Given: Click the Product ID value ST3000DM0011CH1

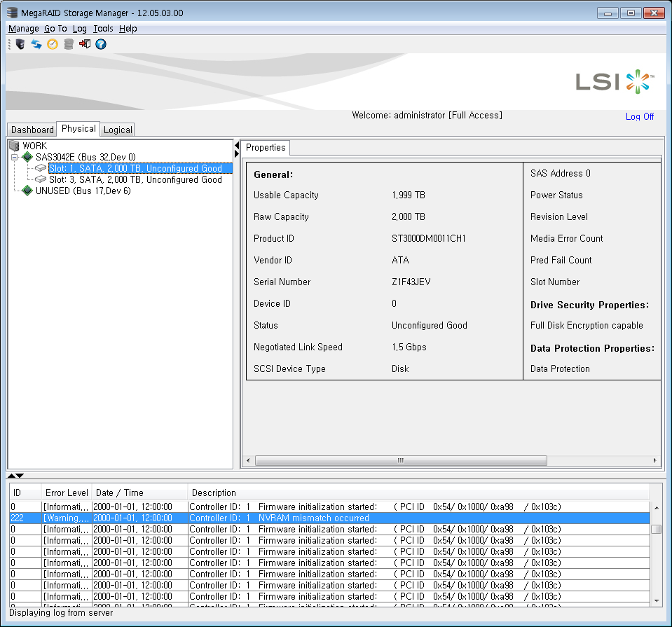Looking at the screenshot, I should [x=428, y=238].
